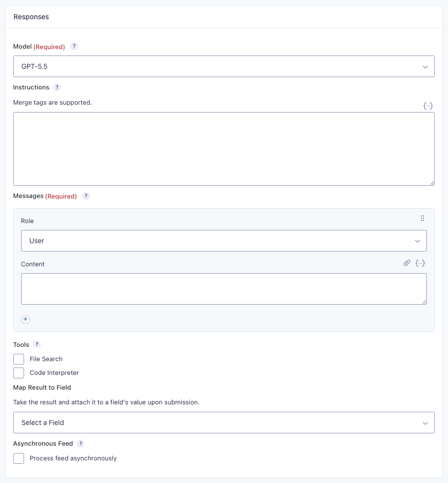Image resolution: width=448 pixels, height=483 pixels.
Task: Open the Model help tooltip icon
Action: point(74,47)
